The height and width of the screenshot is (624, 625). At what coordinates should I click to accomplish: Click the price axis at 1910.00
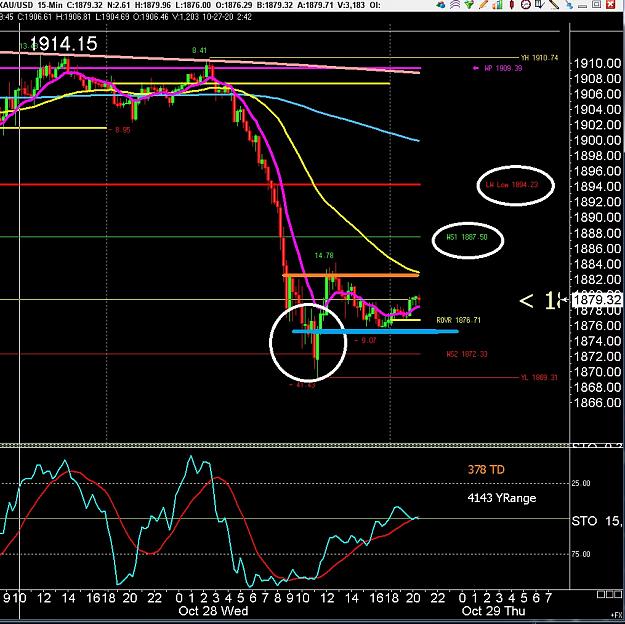597,63
